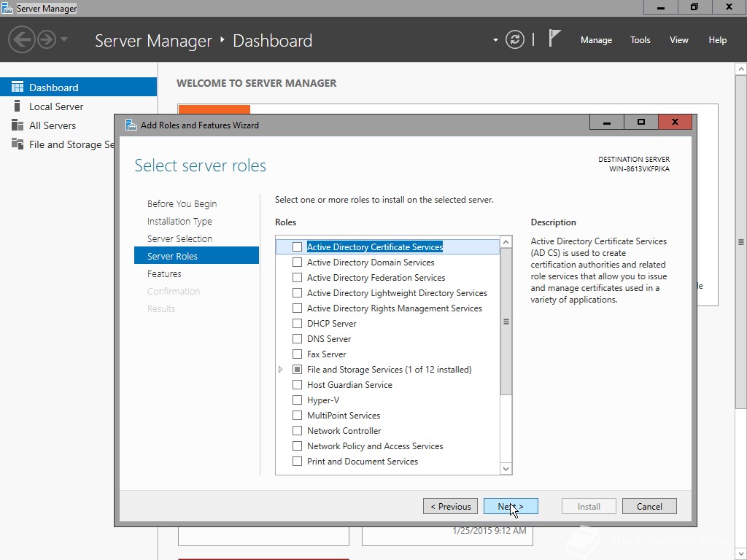Open dropdown arrow left of refresh icon
The height and width of the screenshot is (560, 747).
(495, 40)
